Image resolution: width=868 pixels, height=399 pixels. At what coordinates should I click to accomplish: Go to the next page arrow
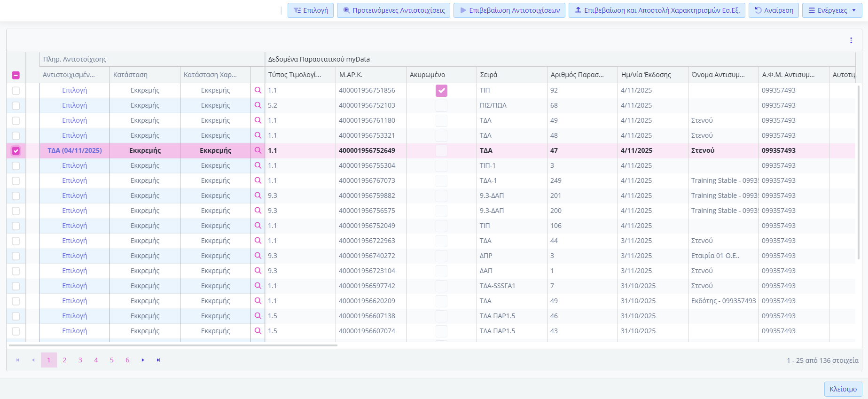[x=143, y=360]
